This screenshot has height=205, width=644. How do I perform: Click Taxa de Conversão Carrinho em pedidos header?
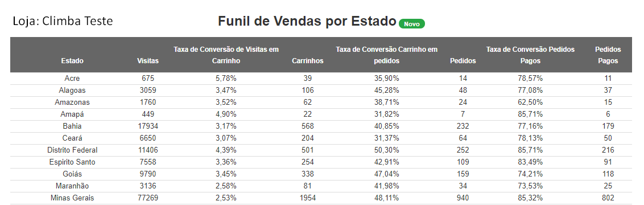point(386,55)
